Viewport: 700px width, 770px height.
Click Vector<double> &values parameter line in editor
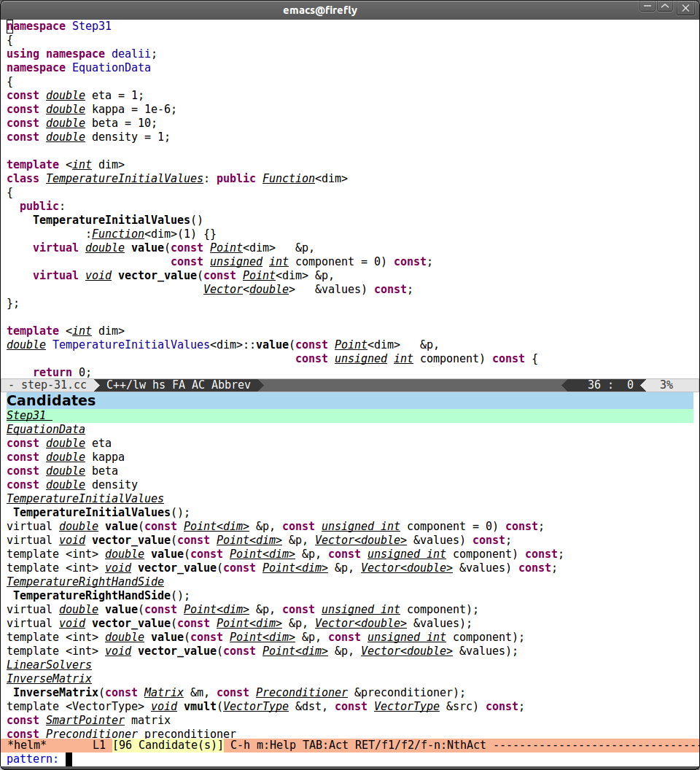tap(308, 289)
